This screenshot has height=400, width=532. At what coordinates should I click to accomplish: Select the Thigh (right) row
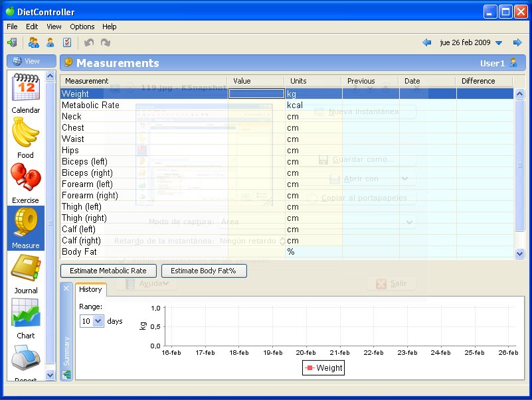[287, 218]
